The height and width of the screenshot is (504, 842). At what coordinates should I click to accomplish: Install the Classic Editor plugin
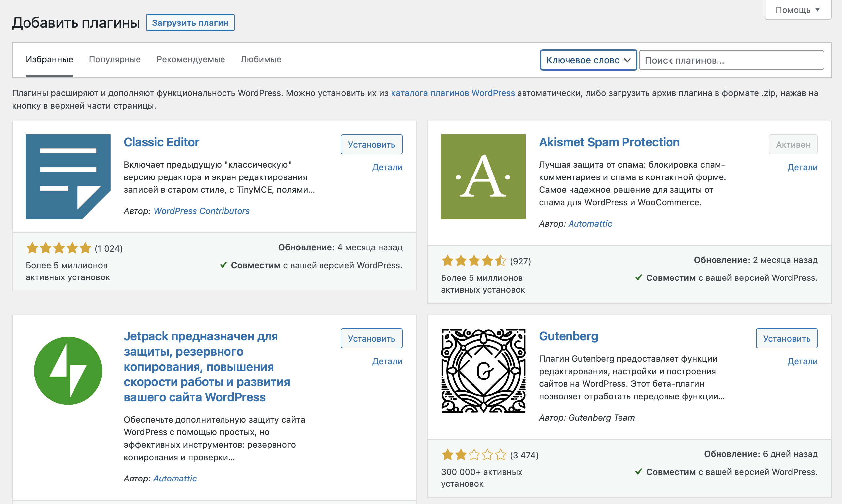(x=371, y=144)
